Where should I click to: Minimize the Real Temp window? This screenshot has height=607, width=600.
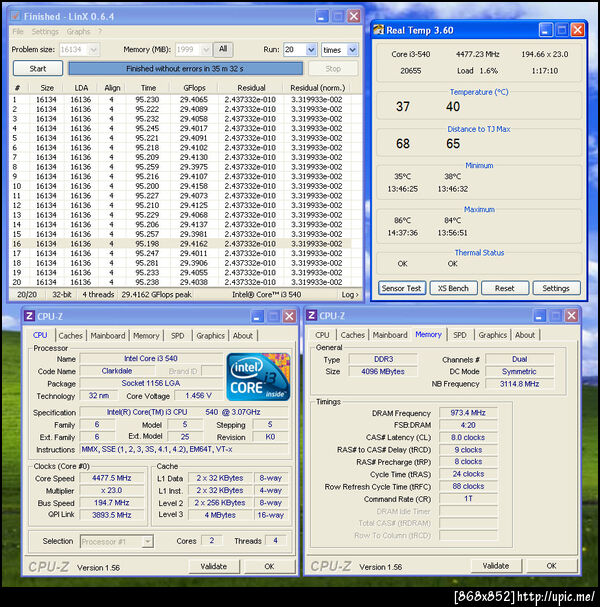coord(545,30)
